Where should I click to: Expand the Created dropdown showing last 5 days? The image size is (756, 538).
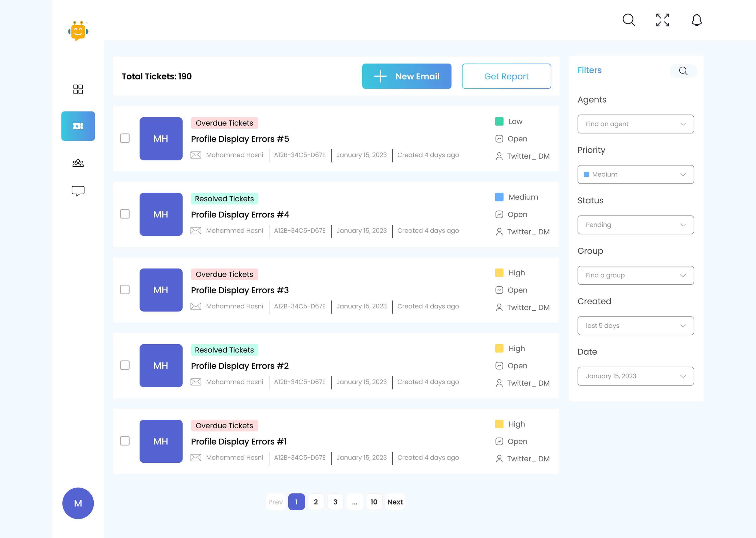tap(636, 326)
